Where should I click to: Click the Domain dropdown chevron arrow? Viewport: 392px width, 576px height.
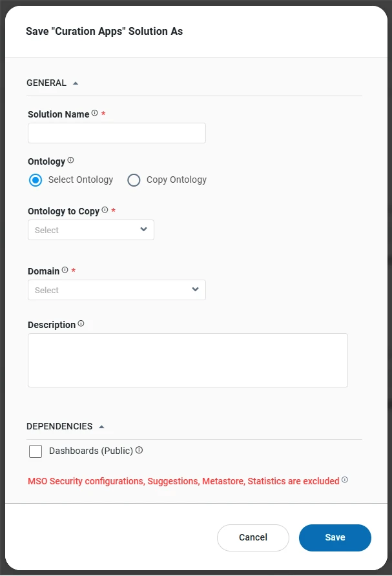196,289
